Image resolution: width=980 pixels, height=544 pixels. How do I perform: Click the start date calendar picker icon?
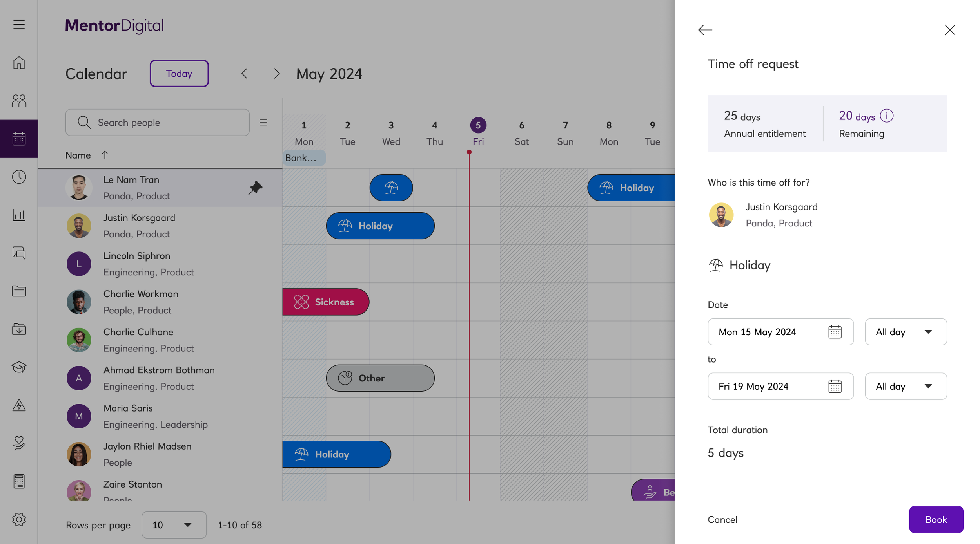coord(835,332)
